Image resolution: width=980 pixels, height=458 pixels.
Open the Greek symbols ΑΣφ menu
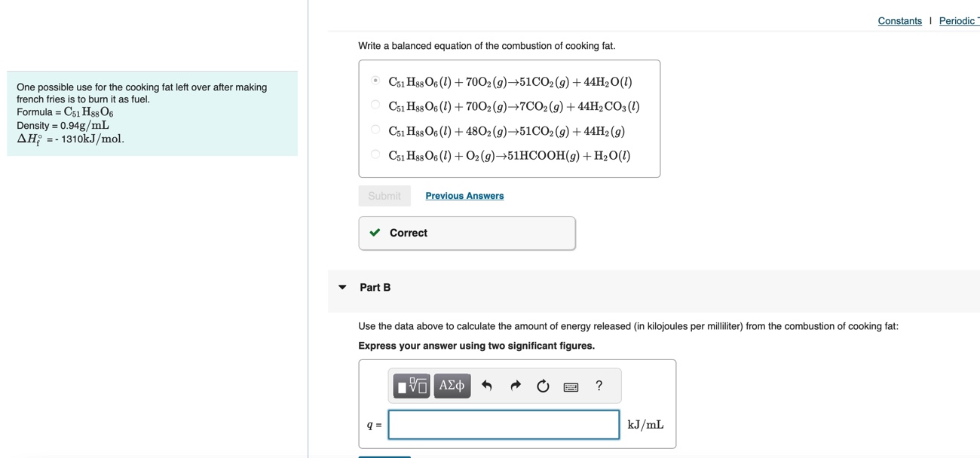(x=452, y=386)
